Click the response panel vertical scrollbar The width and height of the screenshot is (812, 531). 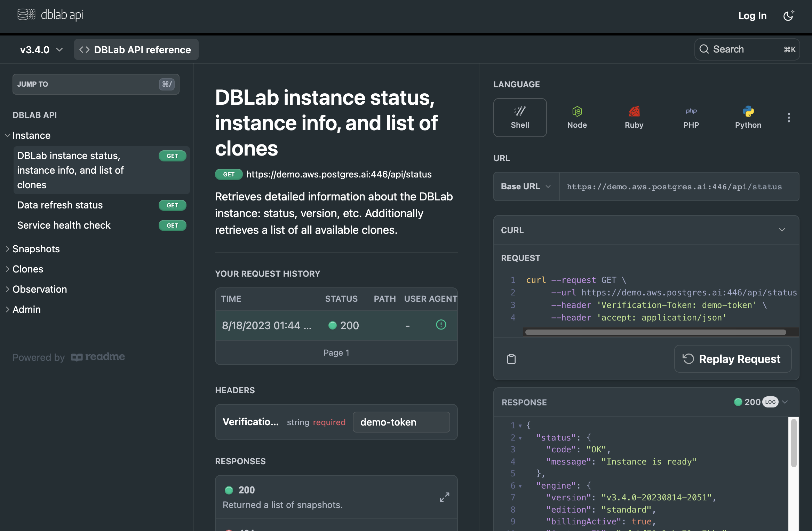click(794, 443)
